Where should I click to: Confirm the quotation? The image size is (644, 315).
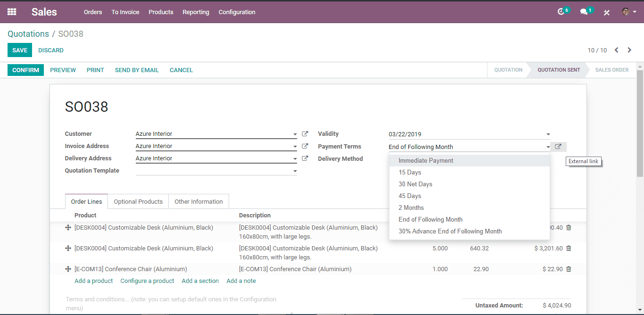click(25, 70)
